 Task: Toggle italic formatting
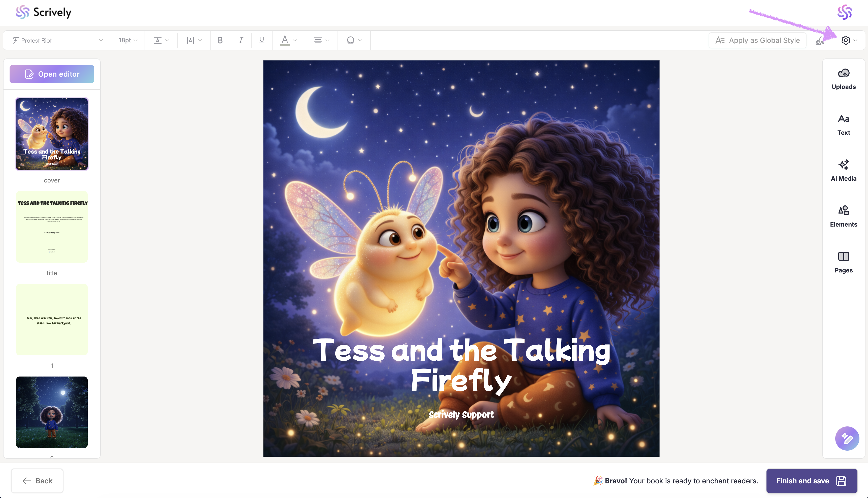(241, 40)
